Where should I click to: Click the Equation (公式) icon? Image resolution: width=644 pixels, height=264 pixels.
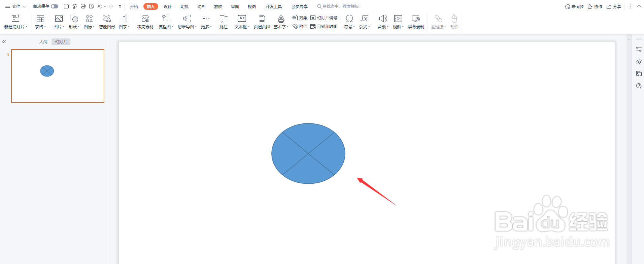[x=364, y=19]
